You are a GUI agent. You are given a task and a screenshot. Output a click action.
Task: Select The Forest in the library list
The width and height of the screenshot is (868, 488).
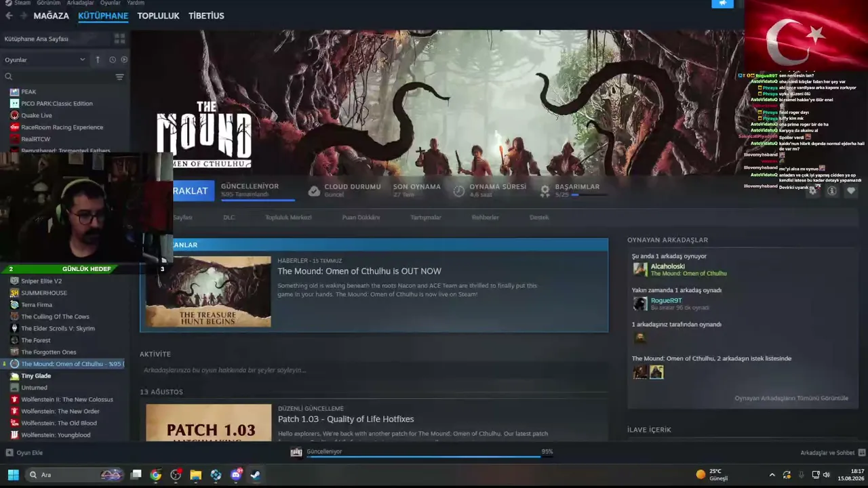click(x=35, y=340)
